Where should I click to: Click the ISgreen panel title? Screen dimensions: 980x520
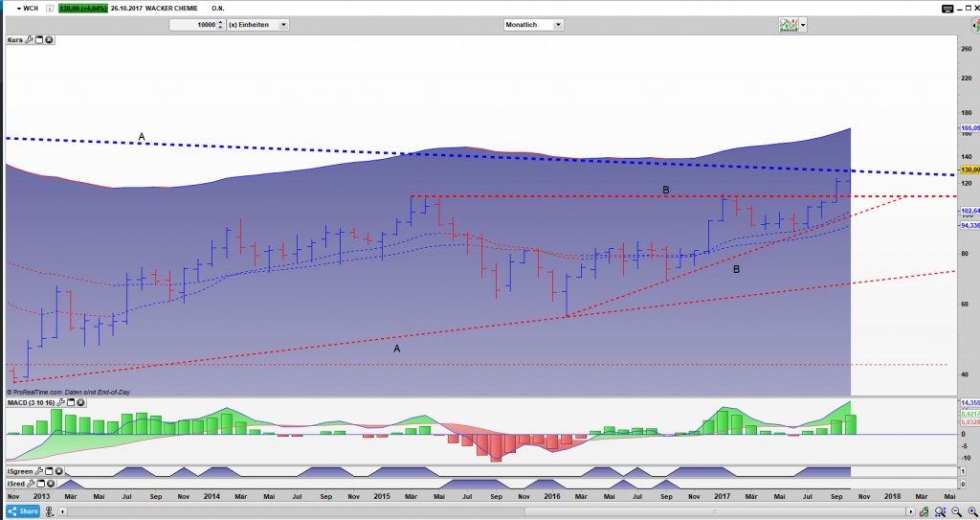tap(20, 471)
